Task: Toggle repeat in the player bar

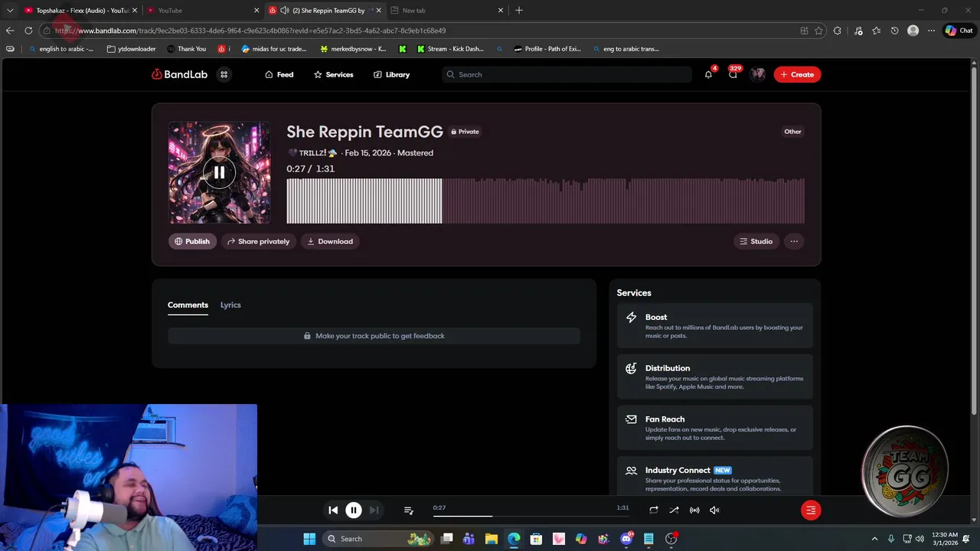Action: pos(653,510)
